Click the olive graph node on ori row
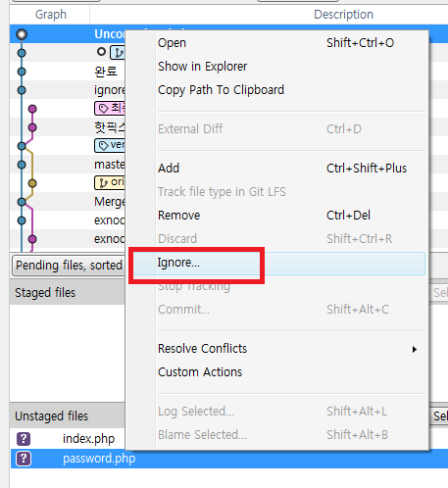The width and height of the screenshot is (448, 488). click(32, 183)
